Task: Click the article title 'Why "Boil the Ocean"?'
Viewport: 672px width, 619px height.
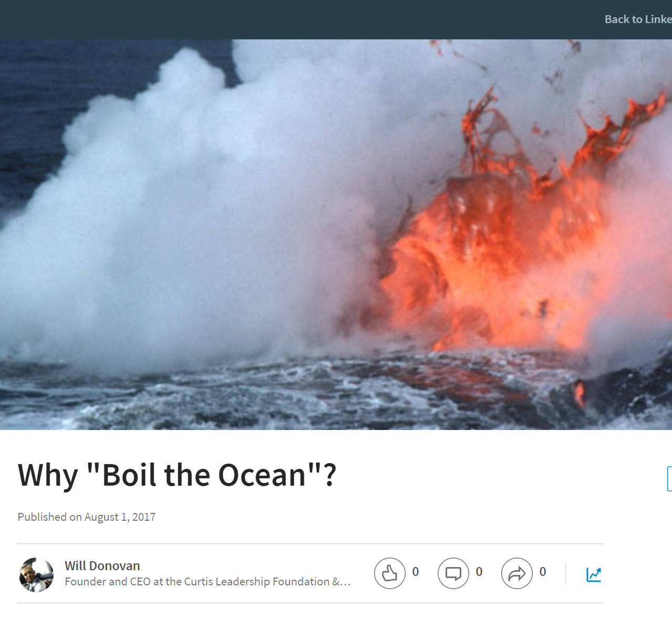Action: (177, 475)
